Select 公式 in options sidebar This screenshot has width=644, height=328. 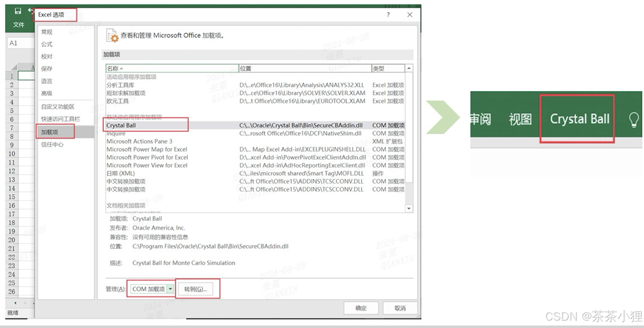47,44
